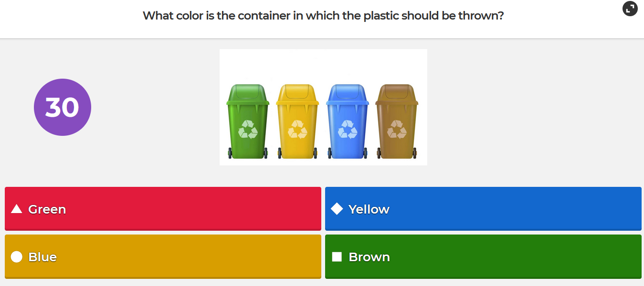Click the triangle icon on Green answer
Screen dimensions: 644x286
[x=17, y=209]
